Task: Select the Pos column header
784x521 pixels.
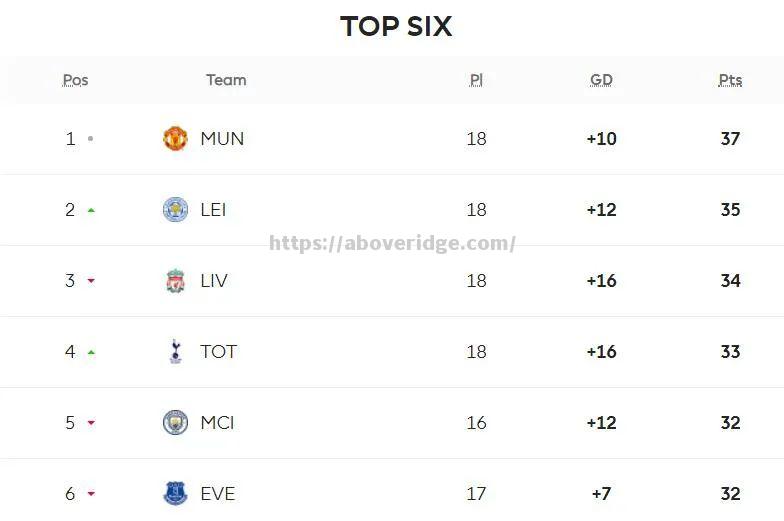Action: pos(75,80)
